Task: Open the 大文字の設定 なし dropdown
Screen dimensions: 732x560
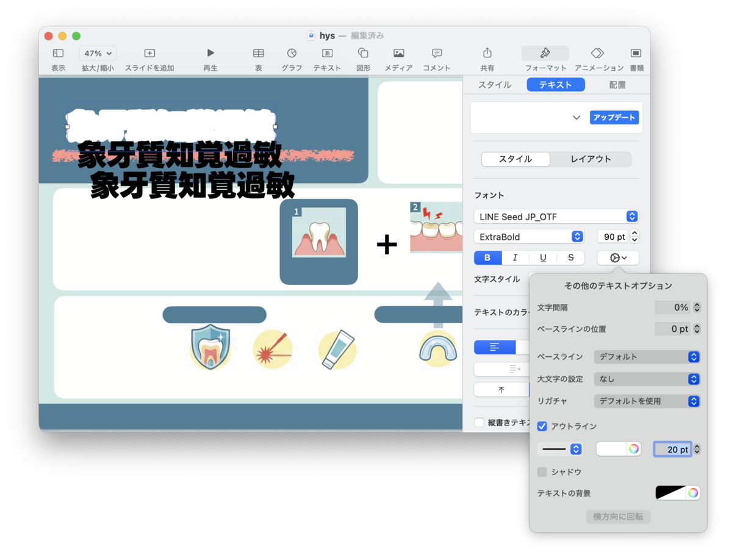Action: [647, 379]
